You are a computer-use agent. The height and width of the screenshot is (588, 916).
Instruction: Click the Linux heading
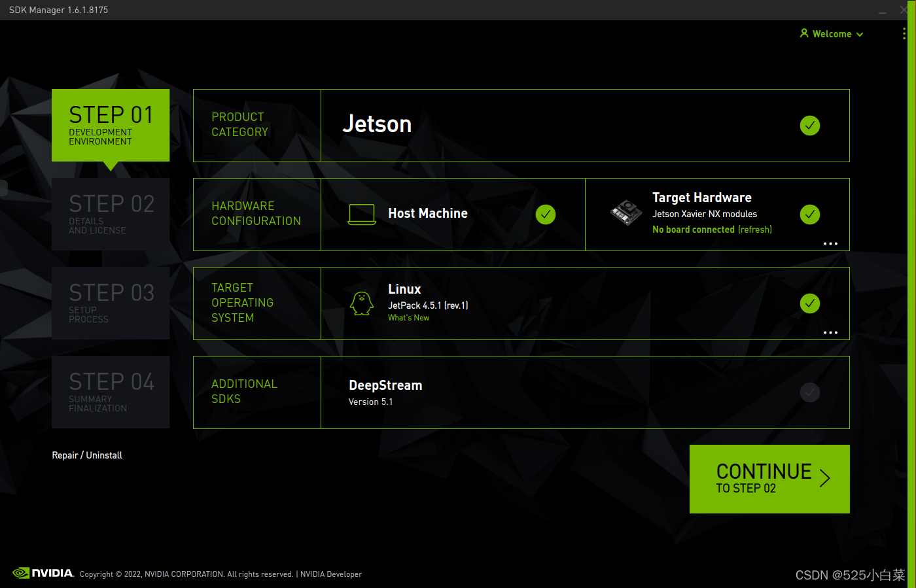(x=404, y=289)
